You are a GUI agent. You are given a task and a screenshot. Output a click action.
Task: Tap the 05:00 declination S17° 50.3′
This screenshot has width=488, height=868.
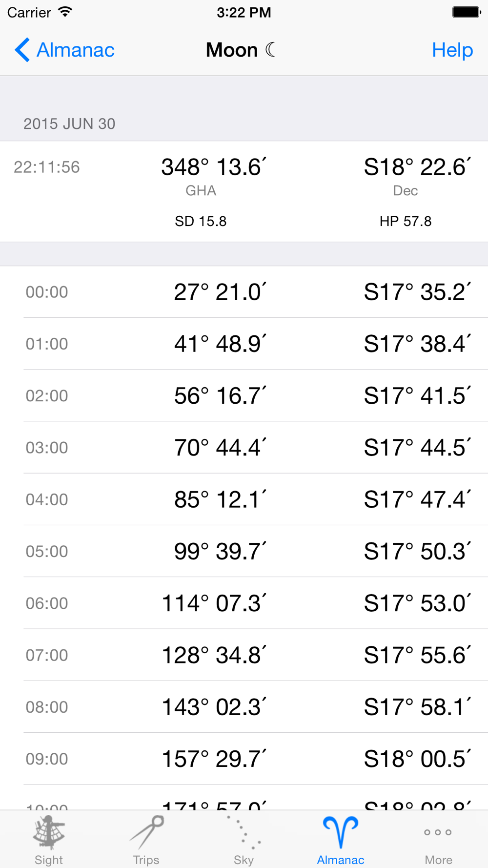coord(418,551)
